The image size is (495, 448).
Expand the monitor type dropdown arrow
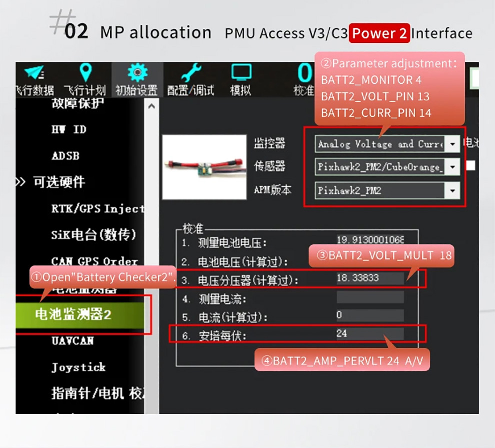(452, 144)
